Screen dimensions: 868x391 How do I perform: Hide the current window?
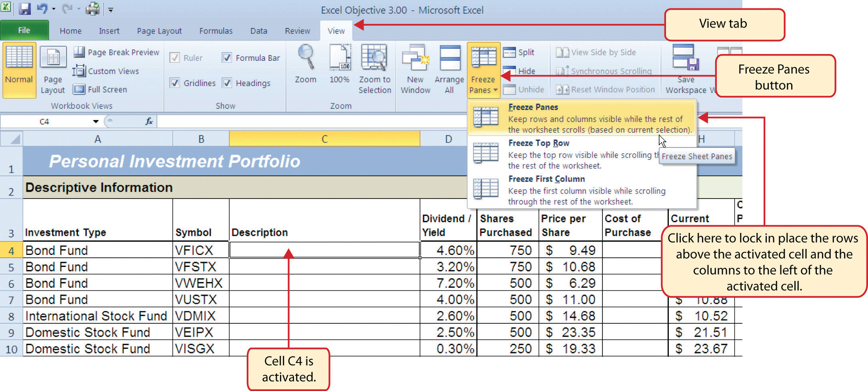(x=519, y=71)
